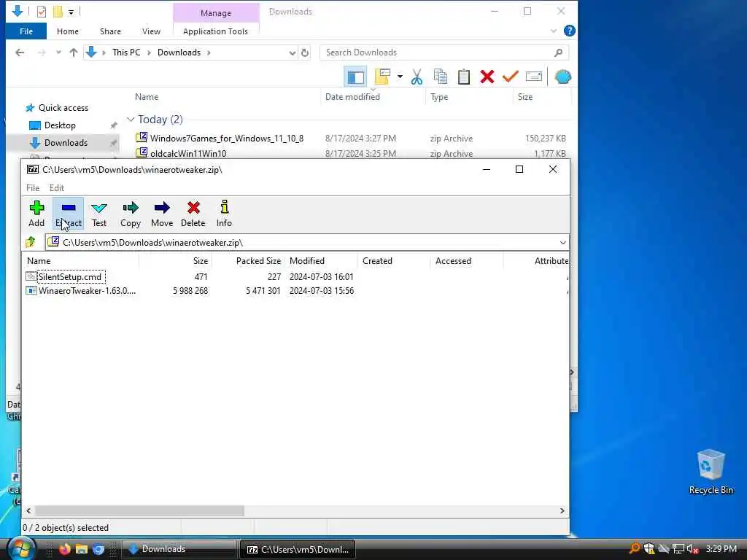Click the 7-Zip horizontal scrollbar left arrow
The height and width of the screenshot is (560, 747).
(x=28, y=511)
